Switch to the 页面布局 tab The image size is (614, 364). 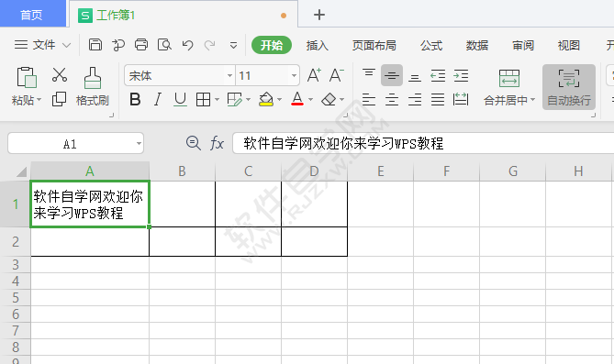pos(374,46)
